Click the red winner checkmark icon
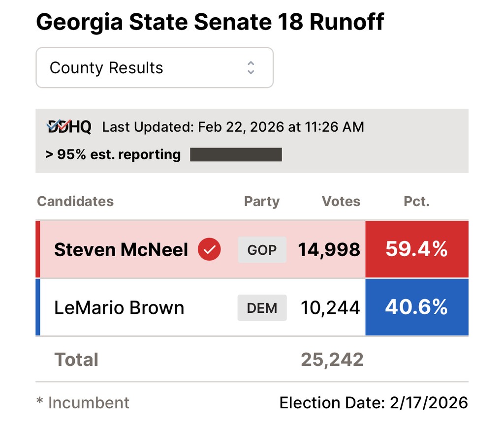 pyautogui.click(x=209, y=250)
